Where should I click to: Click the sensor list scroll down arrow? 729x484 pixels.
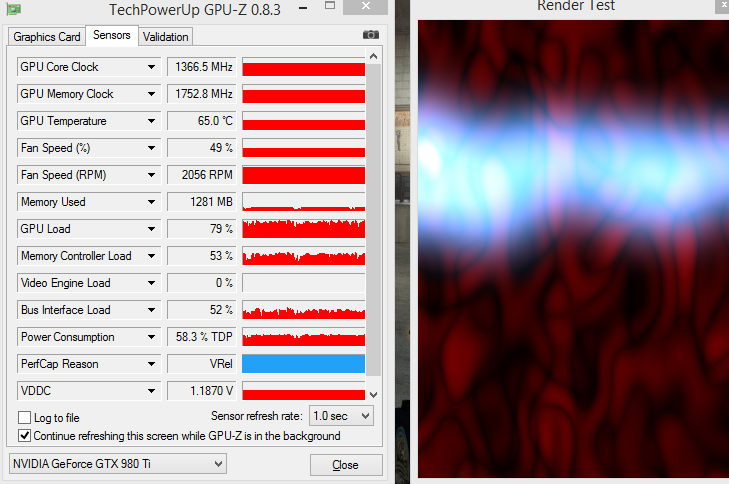[373, 394]
